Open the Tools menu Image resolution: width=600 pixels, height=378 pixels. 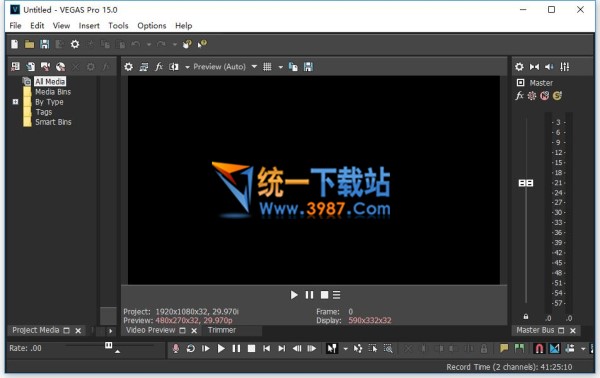(x=118, y=26)
